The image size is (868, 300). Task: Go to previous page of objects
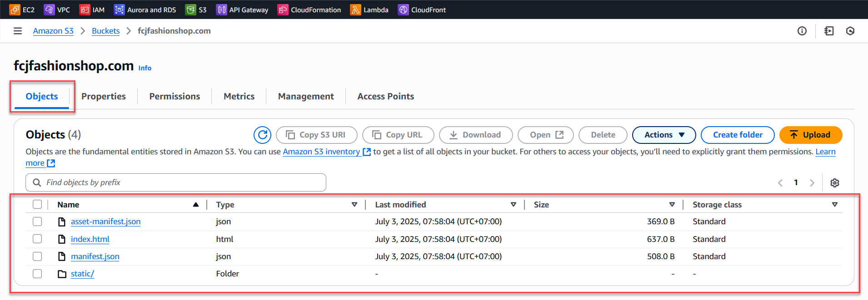pos(780,183)
